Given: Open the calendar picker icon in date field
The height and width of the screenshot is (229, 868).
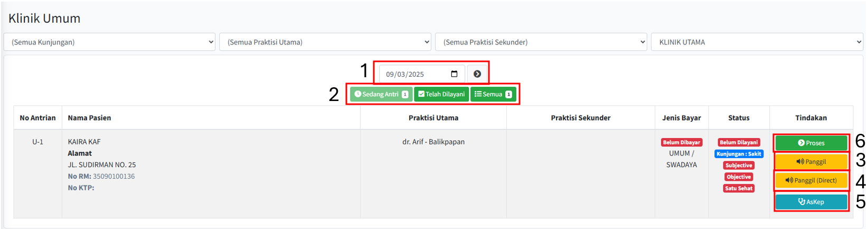Looking at the screenshot, I should [x=454, y=74].
